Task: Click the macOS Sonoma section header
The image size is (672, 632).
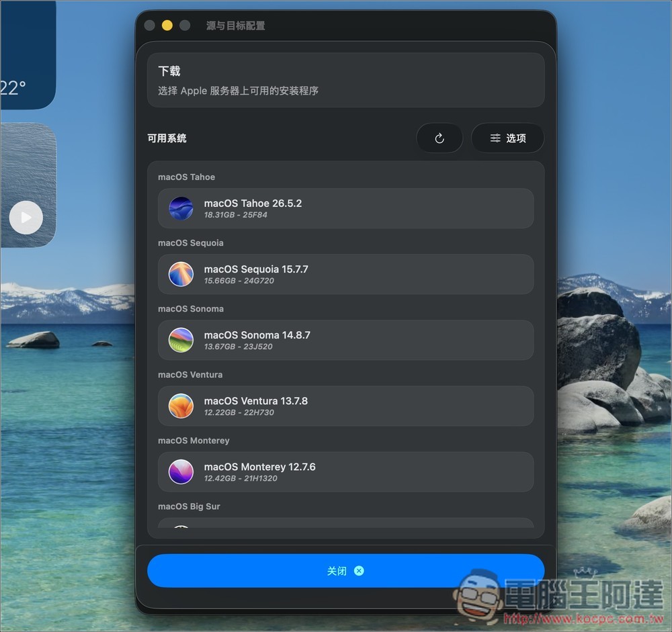Action: click(191, 309)
